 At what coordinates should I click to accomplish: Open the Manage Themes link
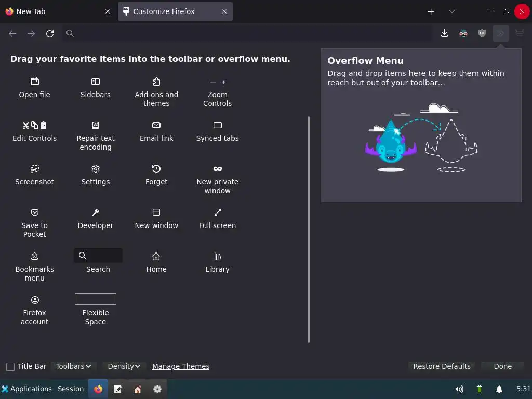click(x=181, y=366)
